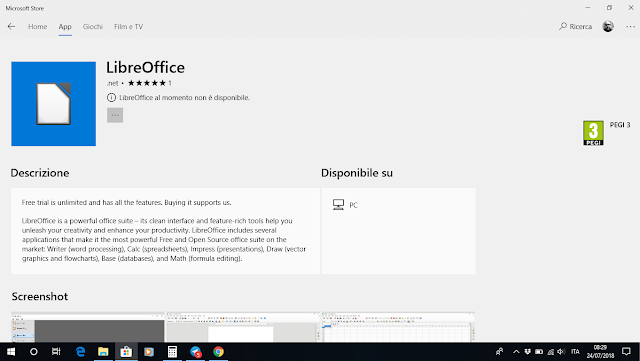The height and width of the screenshot is (361, 640).
Task: Click the Microsoft Store taskbar icon
Action: coord(126,352)
